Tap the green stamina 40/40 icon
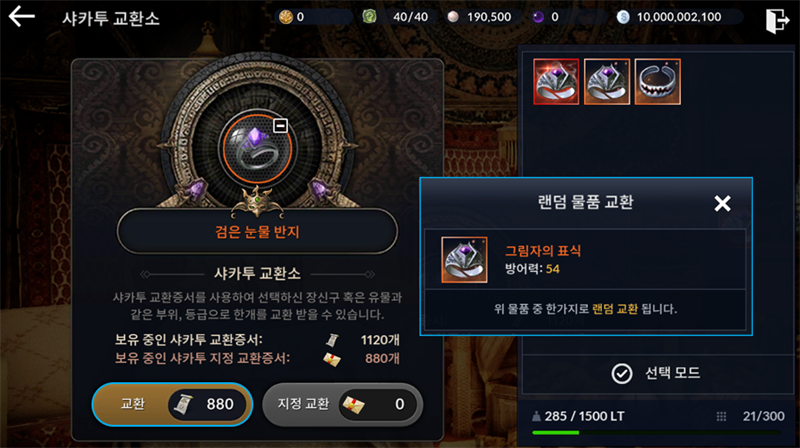The height and width of the screenshot is (448, 800). tap(369, 17)
